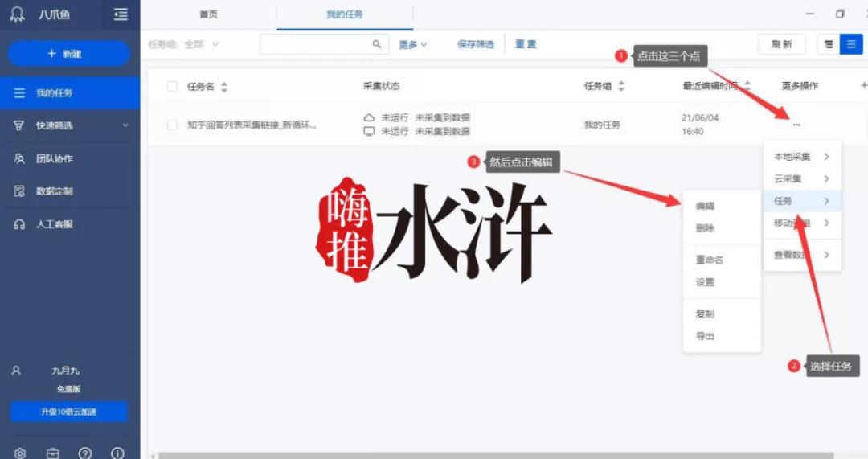The image size is (868, 459).
Task: Click the toolbox icon in bottom sidebar
Action: [x=52, y=453]
